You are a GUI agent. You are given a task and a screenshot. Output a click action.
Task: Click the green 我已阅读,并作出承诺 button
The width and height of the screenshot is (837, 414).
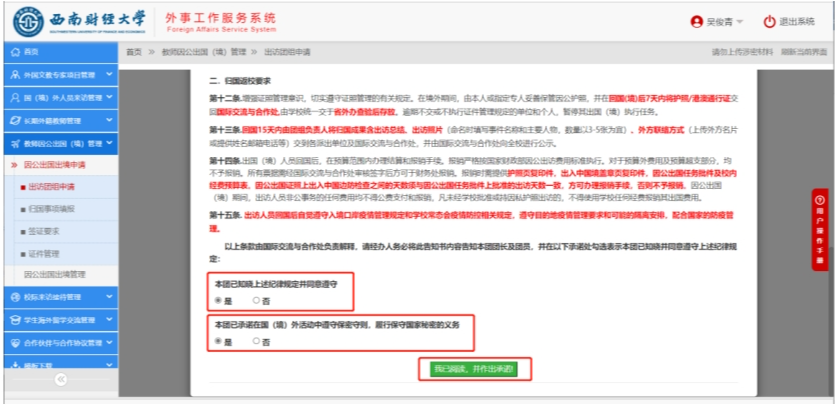[473, 370]
